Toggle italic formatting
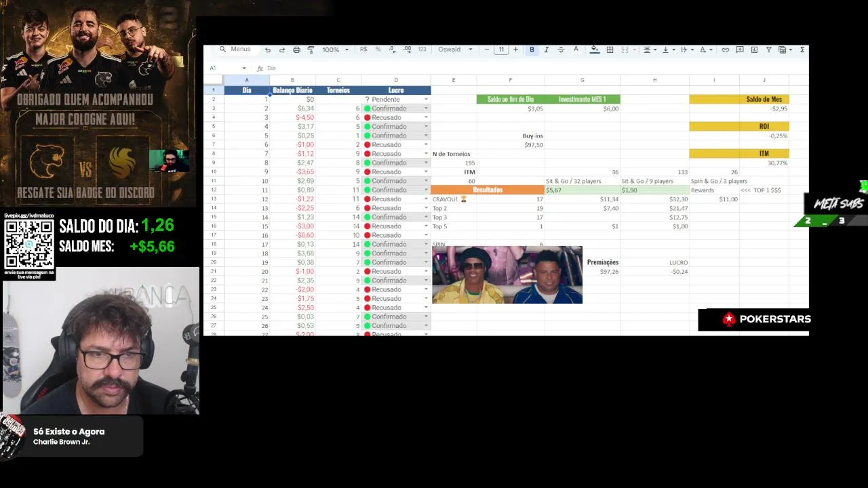 pyautogui.click(x=546, y=49)
